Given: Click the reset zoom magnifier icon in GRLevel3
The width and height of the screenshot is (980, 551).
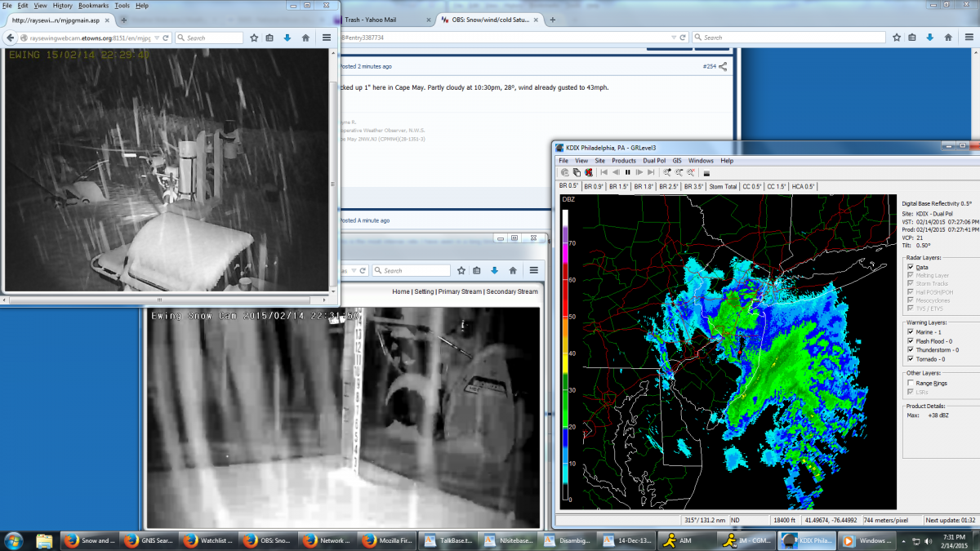Looking at the screenshot, I should coord(690,172).
